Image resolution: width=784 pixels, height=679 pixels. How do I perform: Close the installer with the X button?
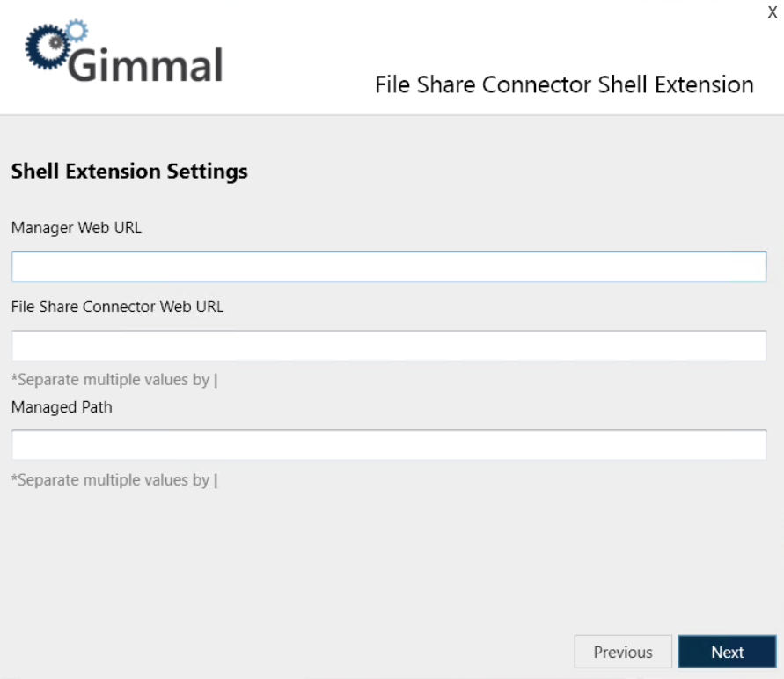click(772, 12)
